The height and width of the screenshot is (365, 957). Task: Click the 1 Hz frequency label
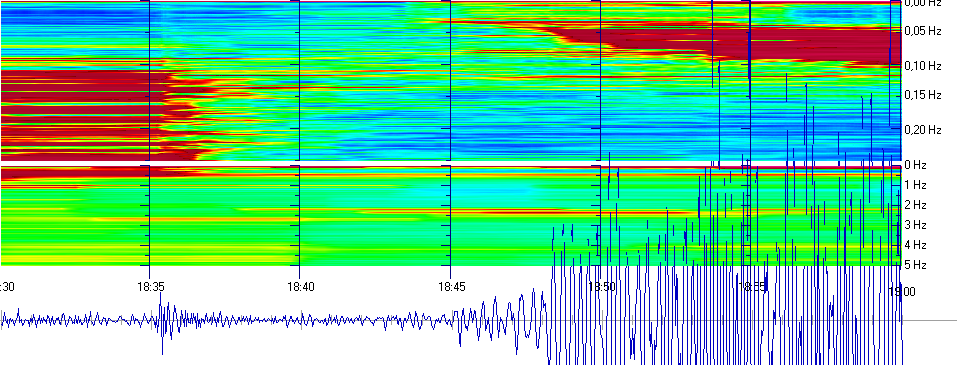tap(916, 185)
